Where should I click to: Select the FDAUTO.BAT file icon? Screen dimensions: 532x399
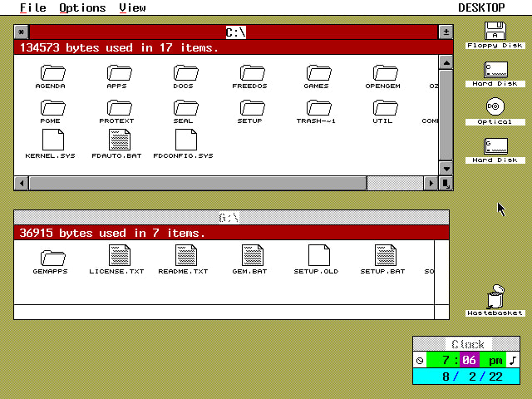[117, 140]
